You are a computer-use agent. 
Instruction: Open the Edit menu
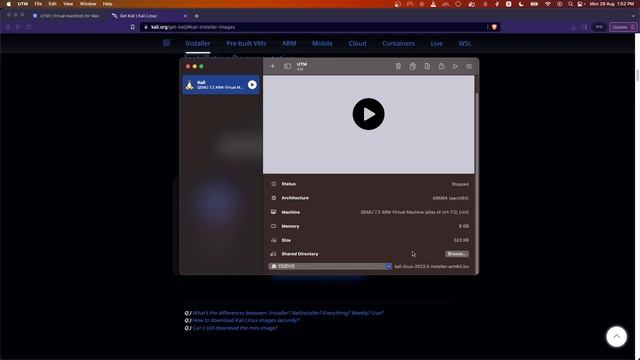[52, 4]
